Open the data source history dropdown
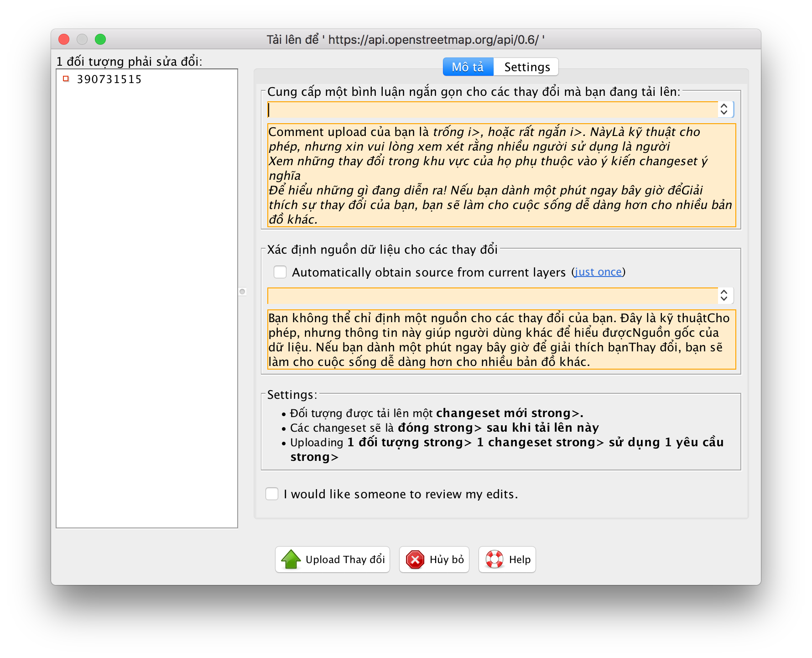The width and height of the screenshot is (812, 658). coord(724,296)
